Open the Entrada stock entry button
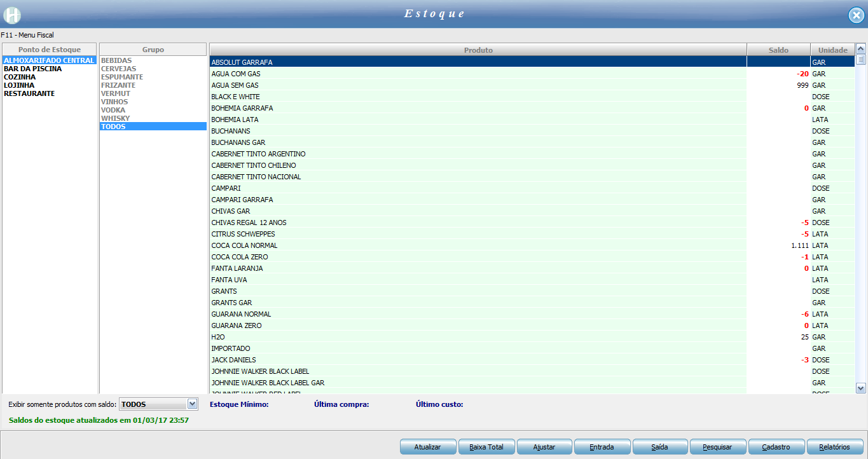The height and width of the screenshot is (459, 868). pyautogui.click(x=602, y=447)
